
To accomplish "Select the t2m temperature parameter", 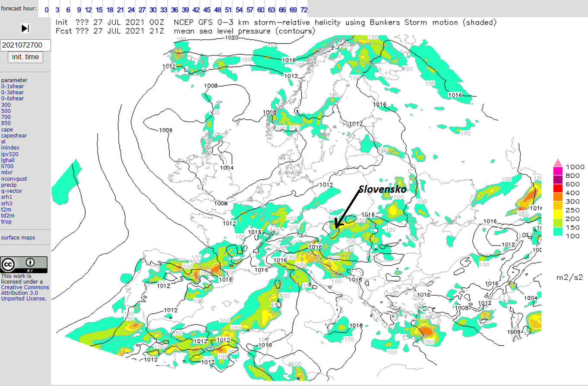I will 6,209.
